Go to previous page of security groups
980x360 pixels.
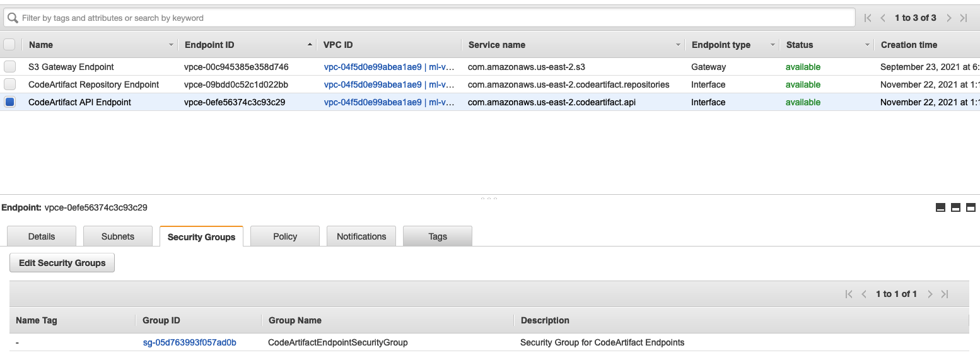[x=864, y=294]
